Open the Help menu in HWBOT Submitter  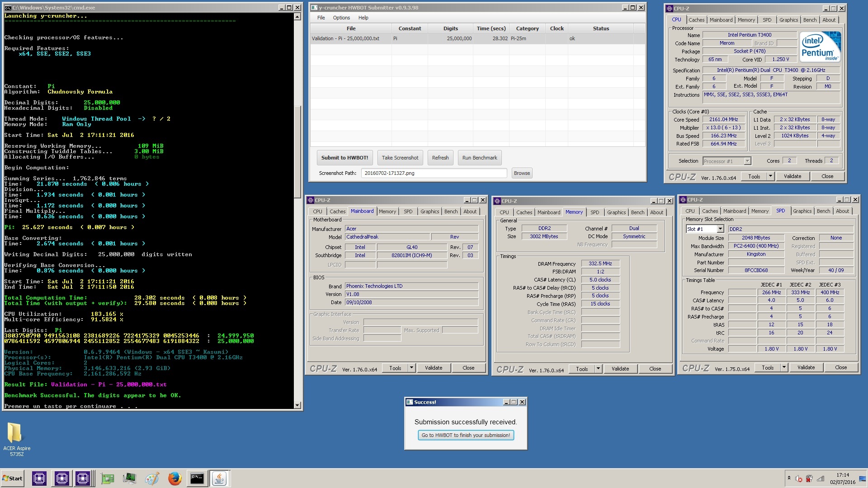(363, 18)
